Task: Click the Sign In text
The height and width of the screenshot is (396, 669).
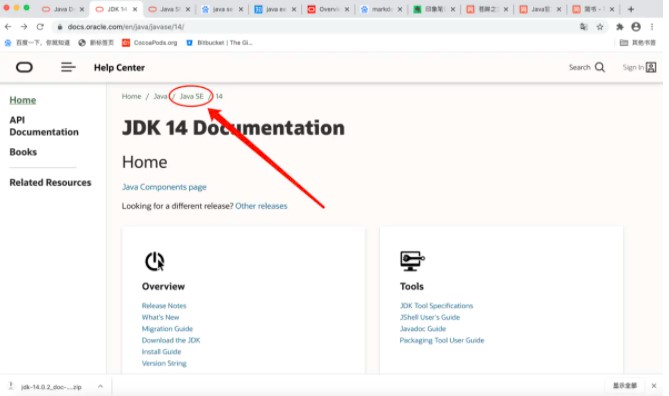Action: click(x=633, y=67)
